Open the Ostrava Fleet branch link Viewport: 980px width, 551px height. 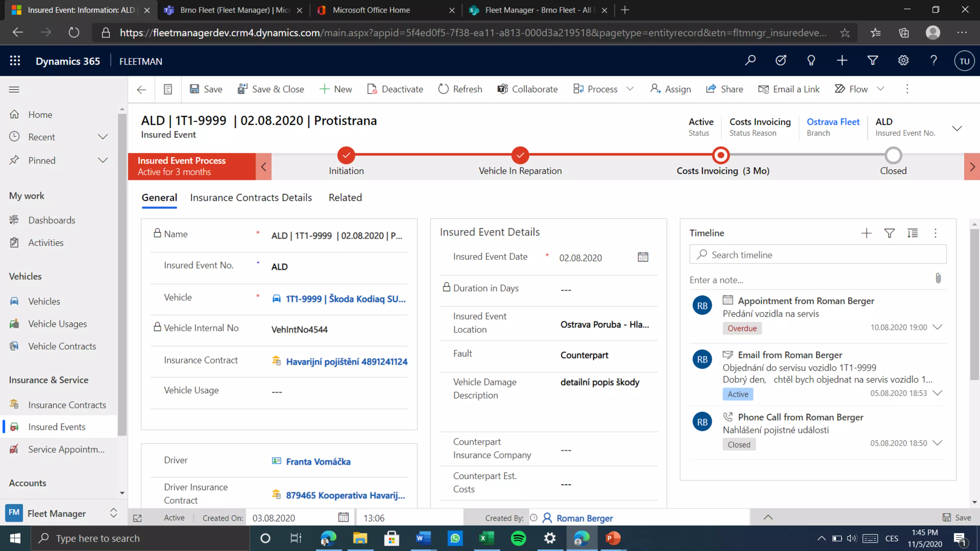click(x=833, y=122)
